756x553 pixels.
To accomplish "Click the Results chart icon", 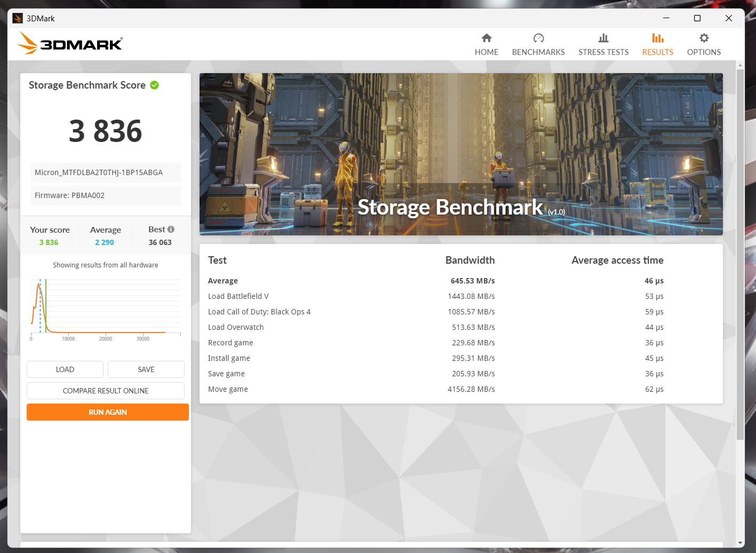I will click(657, 38).
